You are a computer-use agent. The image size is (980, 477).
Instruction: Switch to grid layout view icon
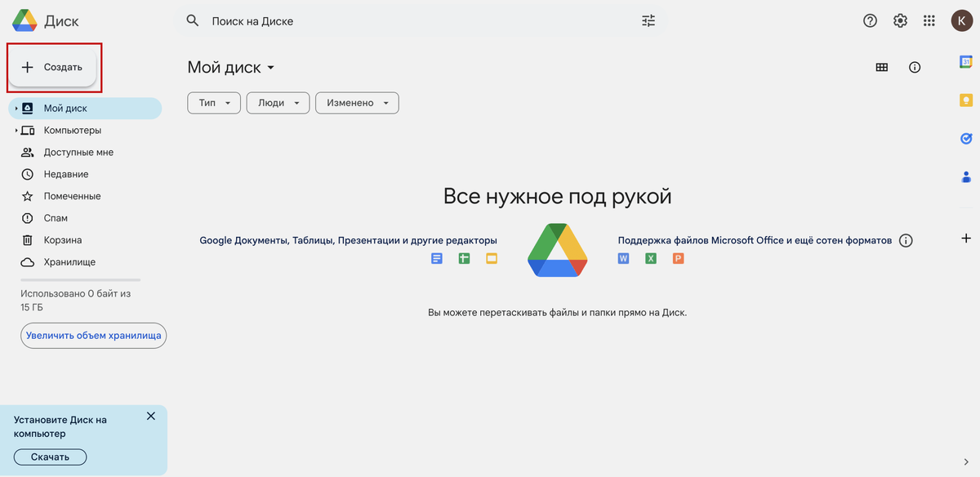(x=881, y=68)
